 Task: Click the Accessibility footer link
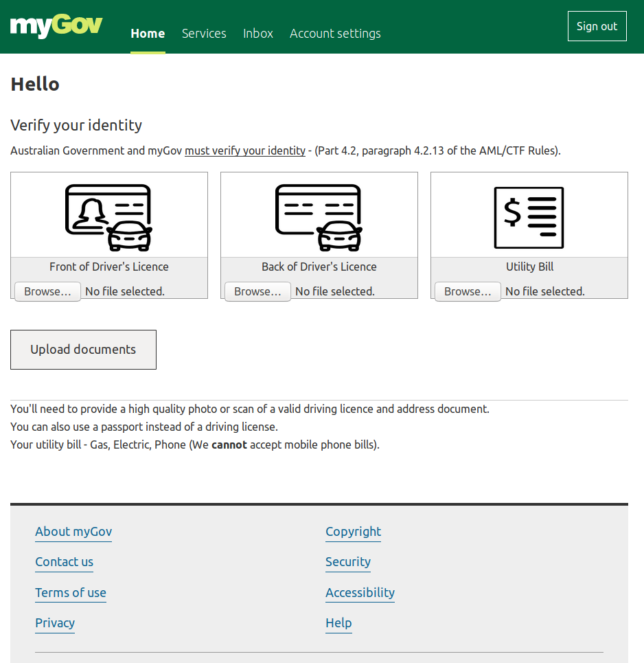click(360, 593)
